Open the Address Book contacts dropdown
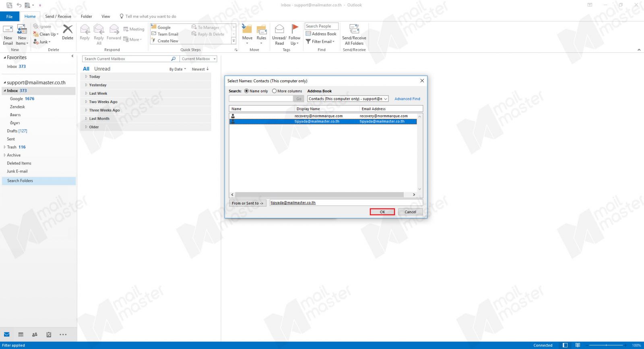The height and width of the screenshot is (349, 644). coord(348,99)
